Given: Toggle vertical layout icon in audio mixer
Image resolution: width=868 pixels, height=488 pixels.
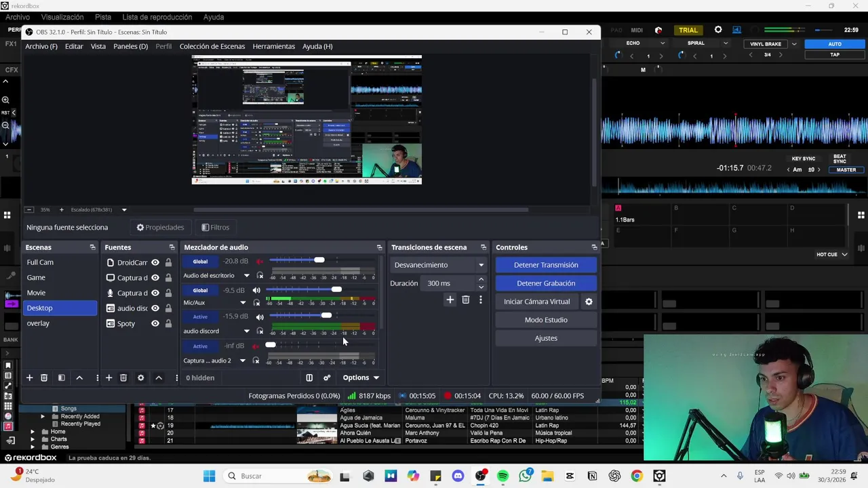Looking at the screenshot, I should (x=309, y=378).
